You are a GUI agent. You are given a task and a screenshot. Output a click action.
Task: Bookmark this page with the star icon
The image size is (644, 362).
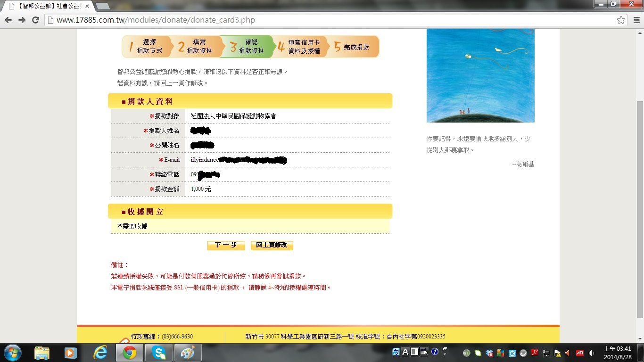pos(621,20)
